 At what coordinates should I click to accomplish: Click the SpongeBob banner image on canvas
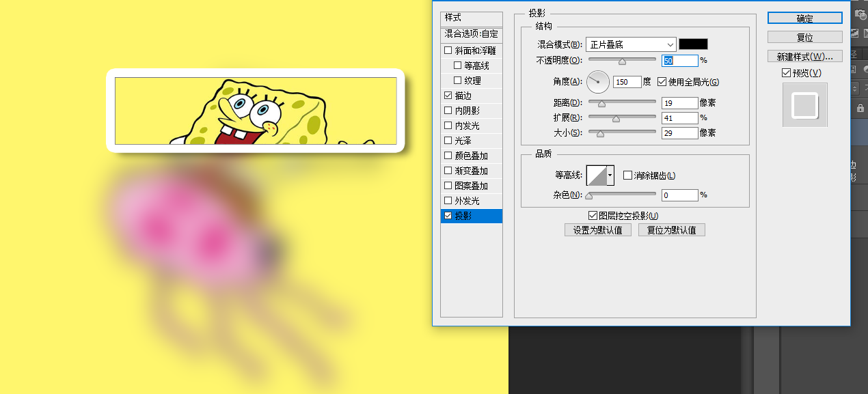[256, 111]
